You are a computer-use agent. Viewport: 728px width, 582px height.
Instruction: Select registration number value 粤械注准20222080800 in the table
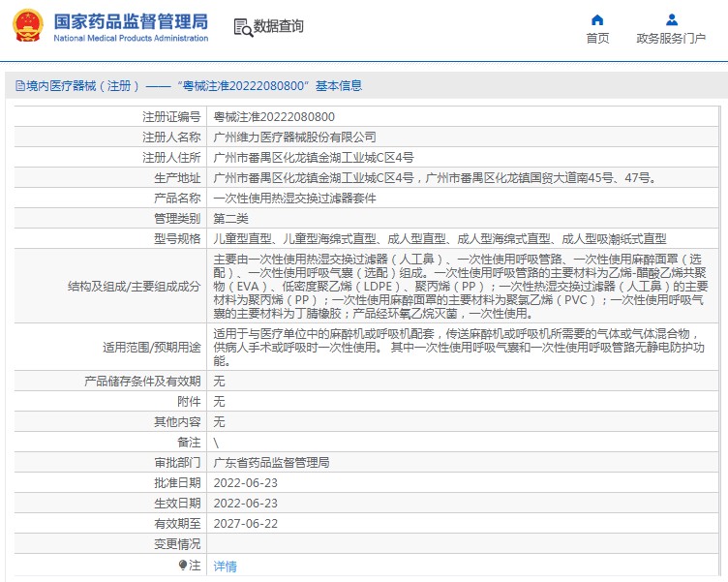(274, 117)
